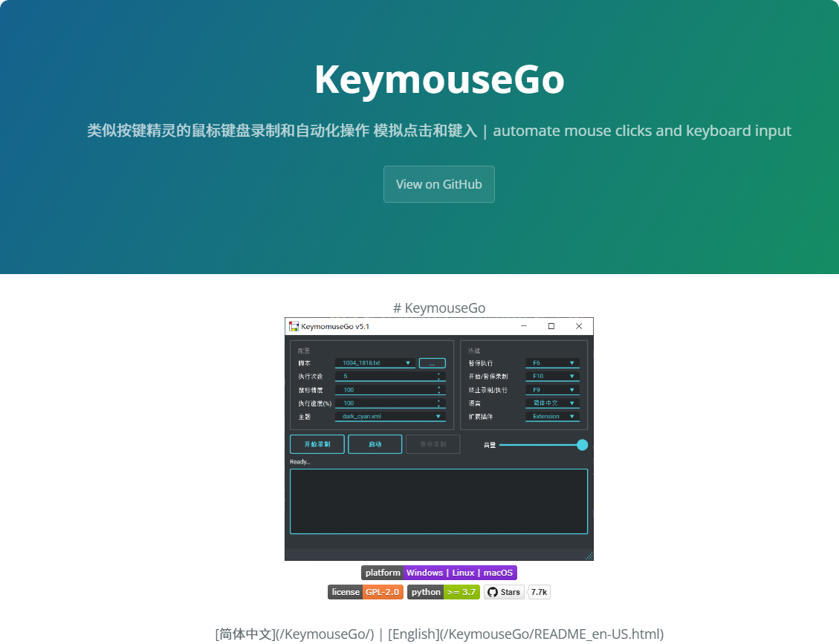
Task: Click the volume slider handle
Action: click(582, 445)
